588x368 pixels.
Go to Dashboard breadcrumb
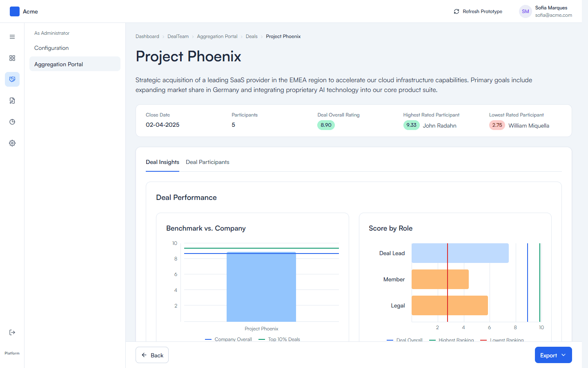pos(147,36)
